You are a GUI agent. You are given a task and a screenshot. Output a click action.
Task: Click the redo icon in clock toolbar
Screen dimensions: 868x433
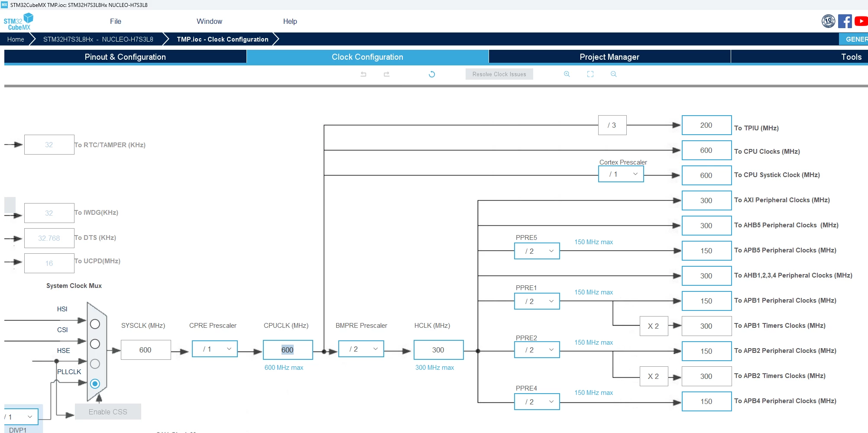(386, 74)
